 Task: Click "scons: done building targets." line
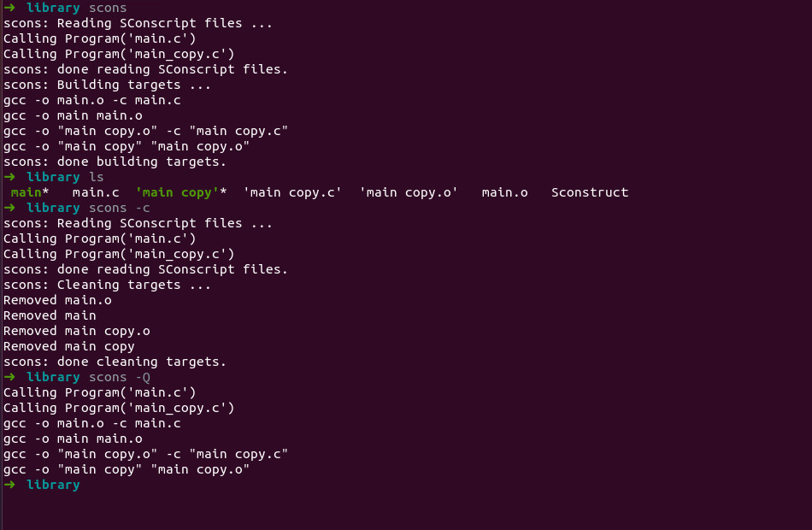(115, 162)
